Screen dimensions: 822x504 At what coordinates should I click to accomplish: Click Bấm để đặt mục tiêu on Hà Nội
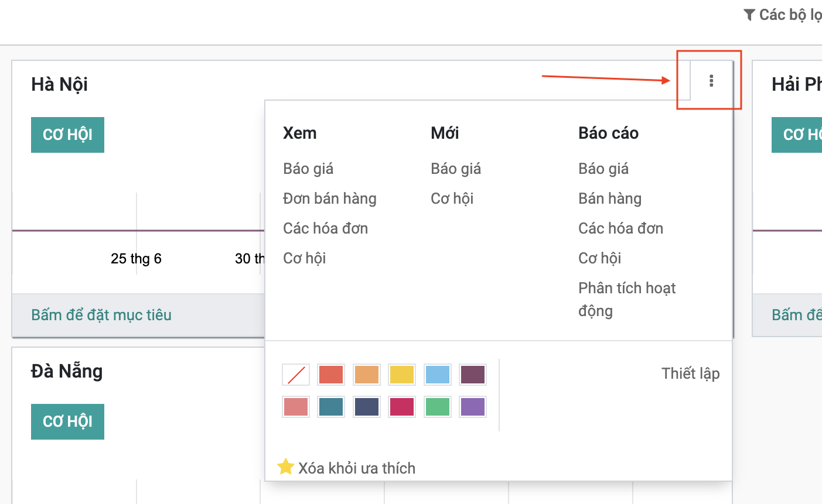click(101, 315)
